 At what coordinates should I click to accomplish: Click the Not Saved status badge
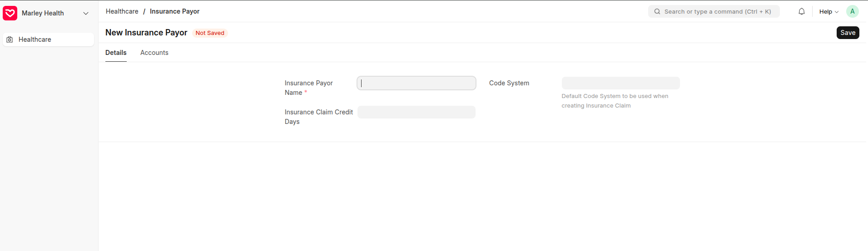pyautogui.click(x=210, y=33)
